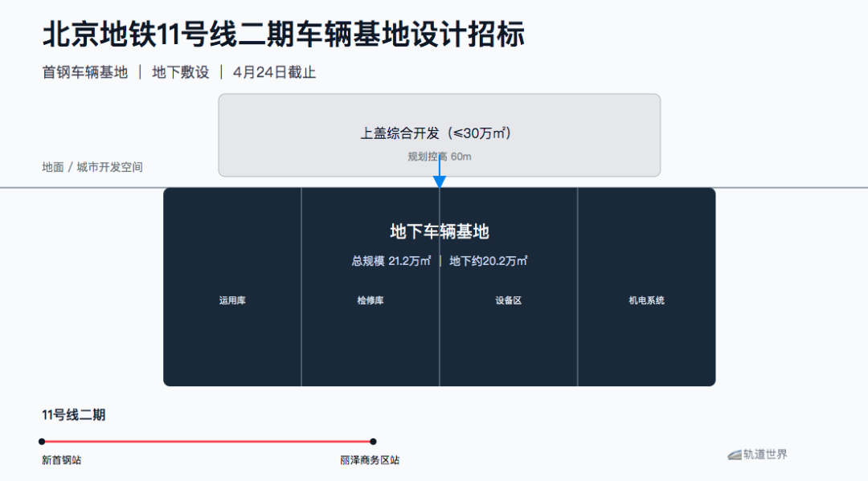Select the 运用库 section
This screenshot has height=481, width=868.
232,300
